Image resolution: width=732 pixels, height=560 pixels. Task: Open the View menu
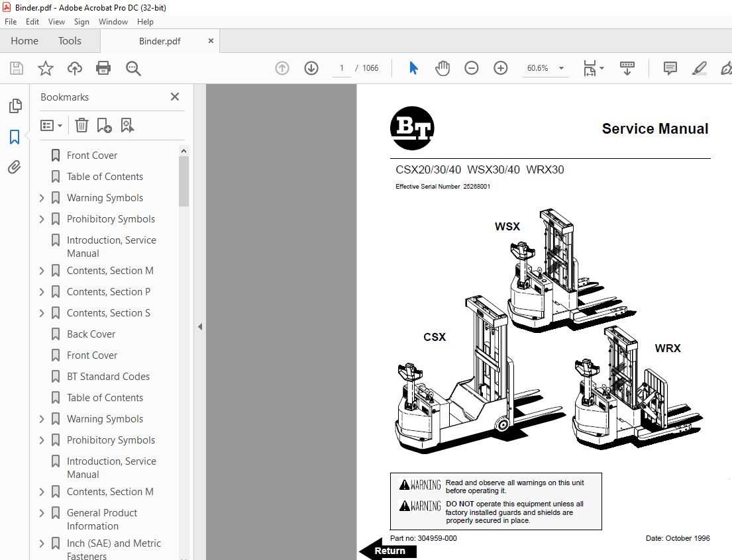[x=56, y=21]
